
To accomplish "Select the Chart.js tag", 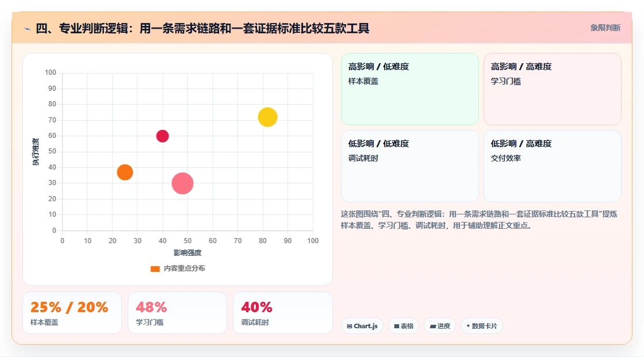I will (362, 326).
